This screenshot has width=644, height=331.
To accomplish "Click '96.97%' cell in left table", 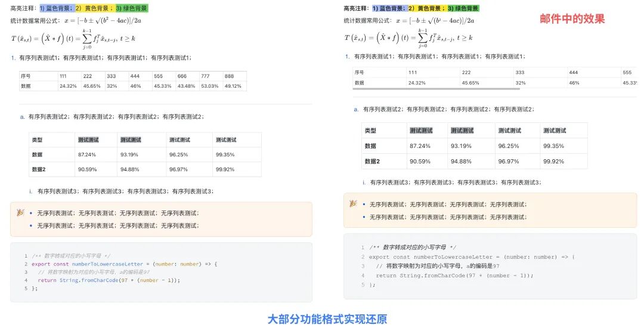I will tap(190, 169).
